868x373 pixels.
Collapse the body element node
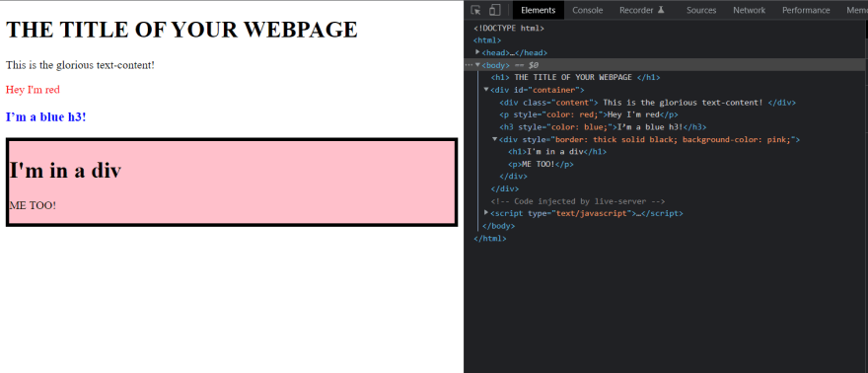pos(477,65)
